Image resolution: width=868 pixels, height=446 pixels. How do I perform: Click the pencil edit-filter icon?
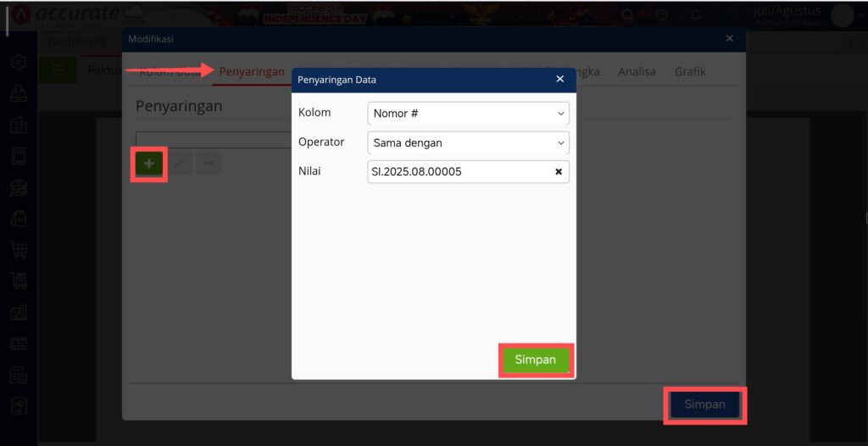point(180,164)
